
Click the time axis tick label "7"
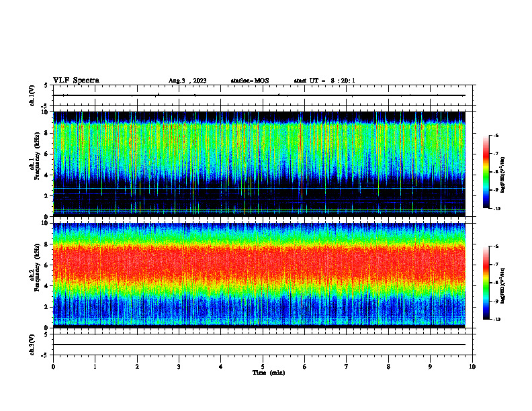(347, 367)
